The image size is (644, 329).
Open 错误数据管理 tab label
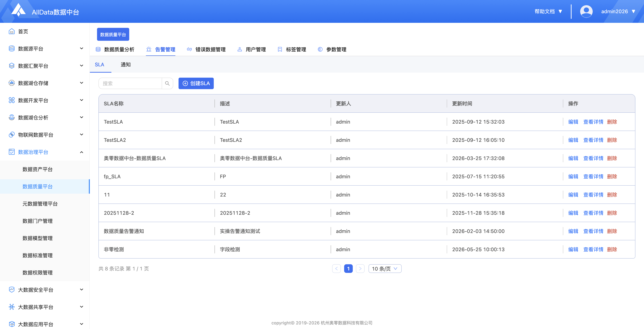pyautogui.click(x=210, y=49)
